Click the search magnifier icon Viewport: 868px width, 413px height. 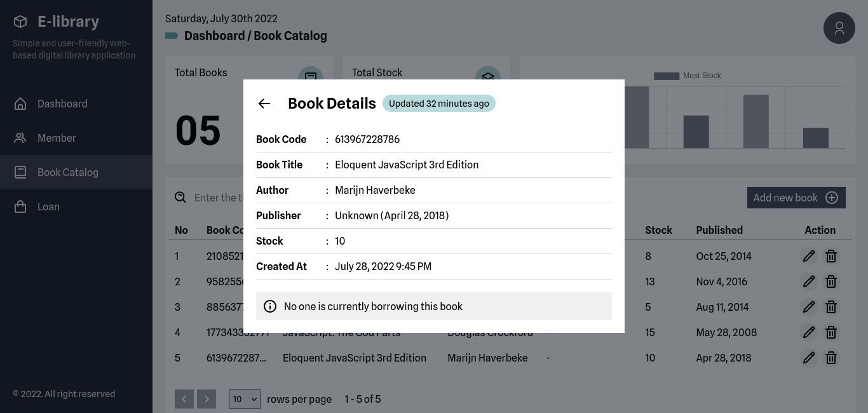pos(180,198)
